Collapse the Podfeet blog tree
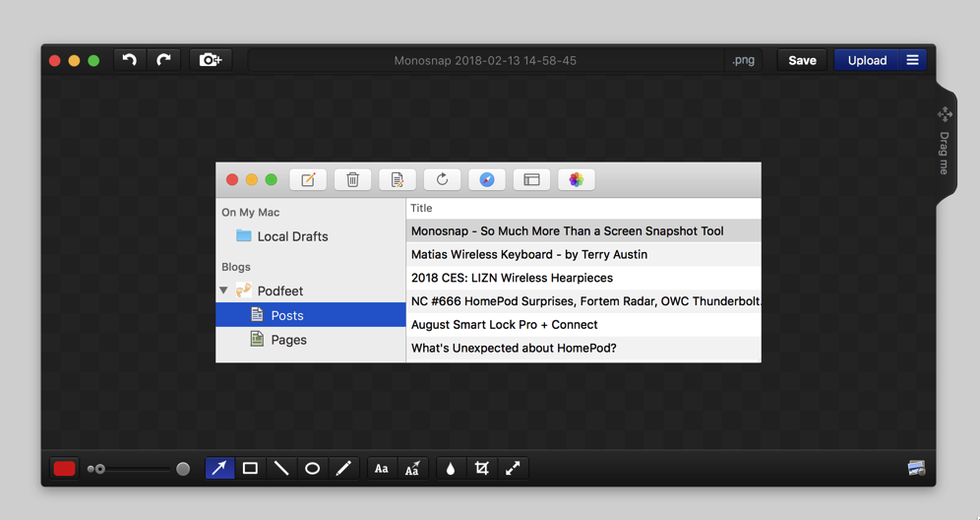 point(224,291)
